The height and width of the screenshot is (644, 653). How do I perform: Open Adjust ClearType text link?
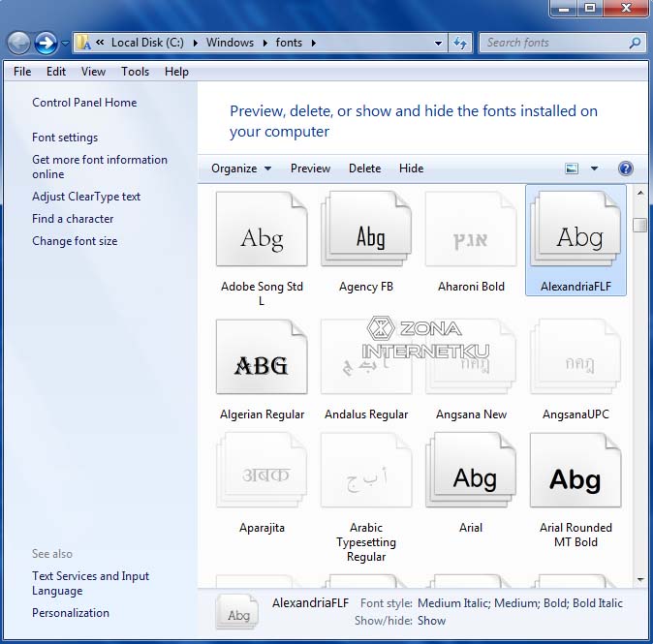tap(86, 197)
